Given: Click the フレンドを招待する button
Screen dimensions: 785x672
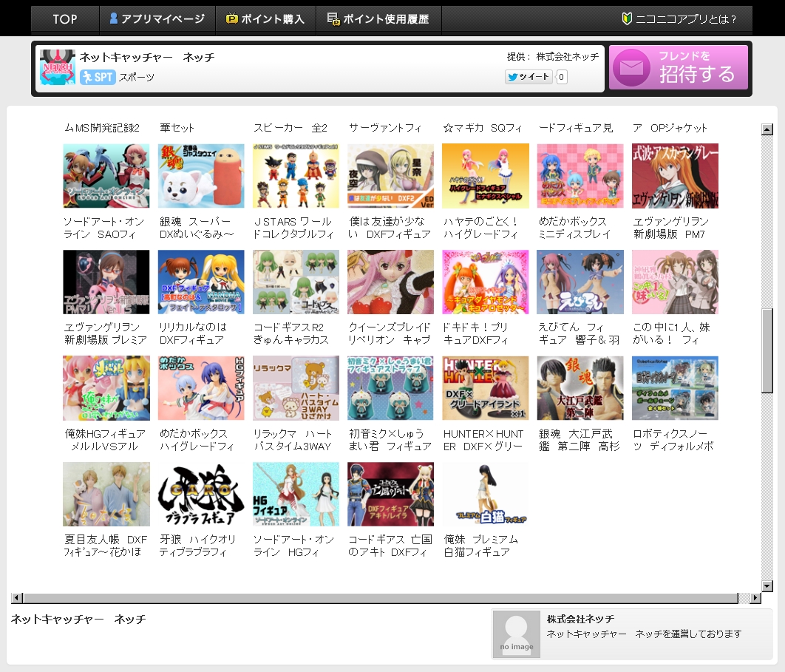Looking at the screenshot, I should tap(679, 67).
